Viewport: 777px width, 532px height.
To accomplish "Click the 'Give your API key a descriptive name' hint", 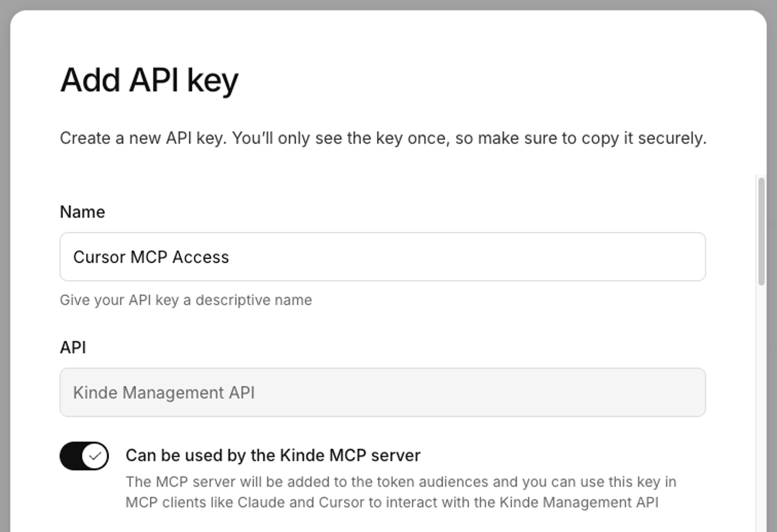I will 186,300.
